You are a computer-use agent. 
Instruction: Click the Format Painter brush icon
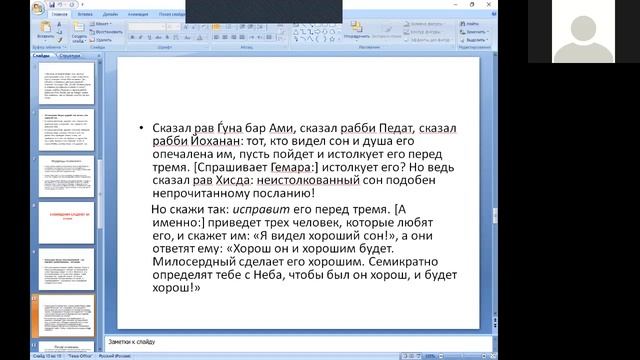pyautogui.click(x=60, y=40)
